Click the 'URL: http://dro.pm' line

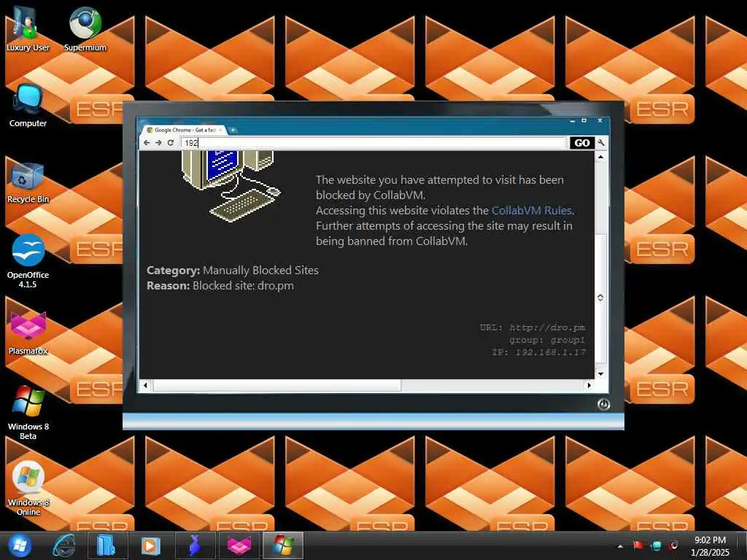[x=532, y=327]
